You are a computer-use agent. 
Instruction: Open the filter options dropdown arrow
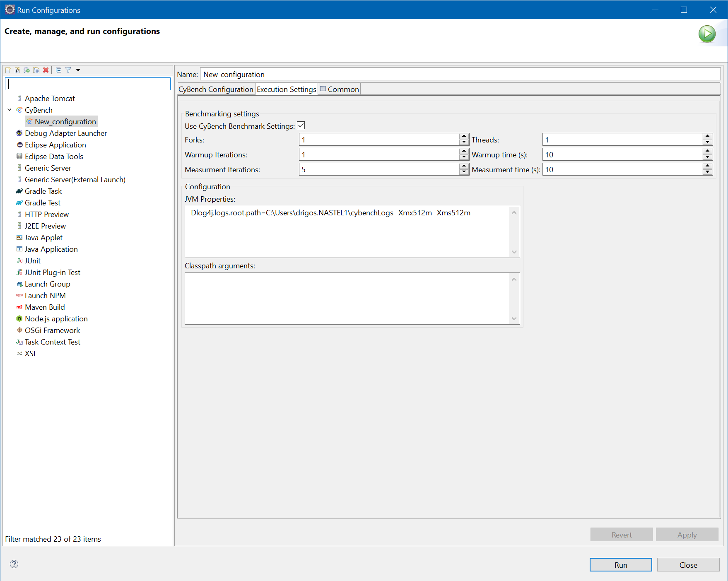(x=78, y=70)
